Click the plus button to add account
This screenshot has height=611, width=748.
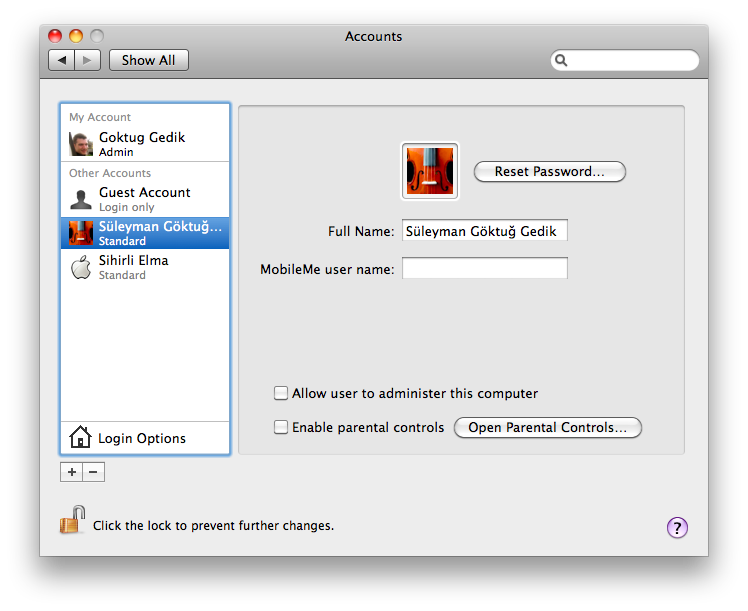click(x=72, y=472)
